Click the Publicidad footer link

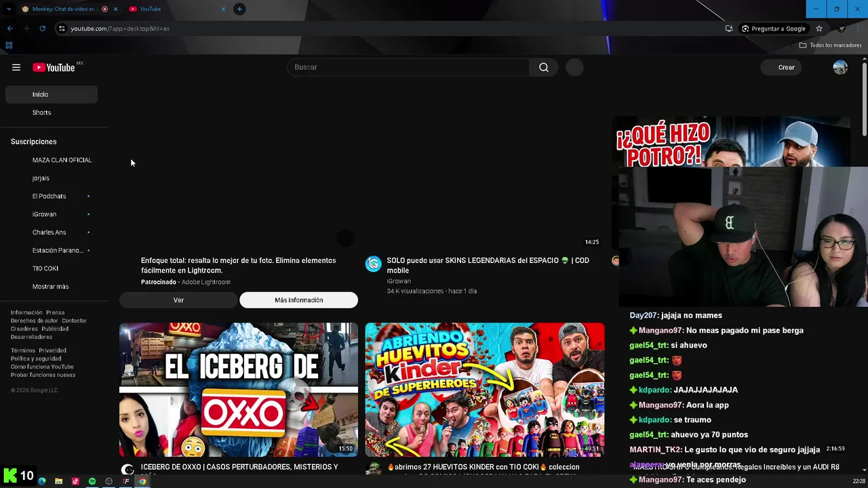click(x=55, y=329)
